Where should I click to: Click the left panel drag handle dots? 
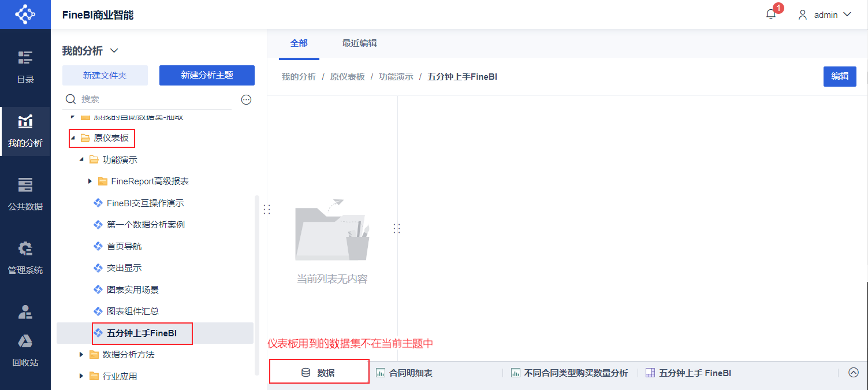[x=267, y=210]
